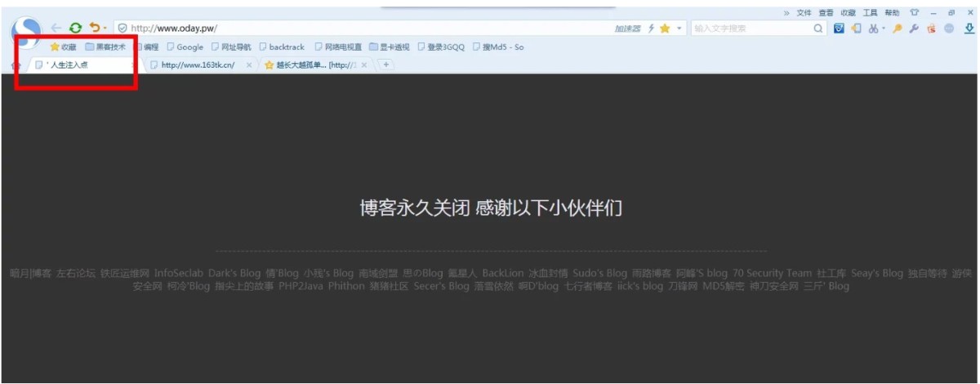Go back with the back arrow
The image size is (980, 384).
point(56,28)
